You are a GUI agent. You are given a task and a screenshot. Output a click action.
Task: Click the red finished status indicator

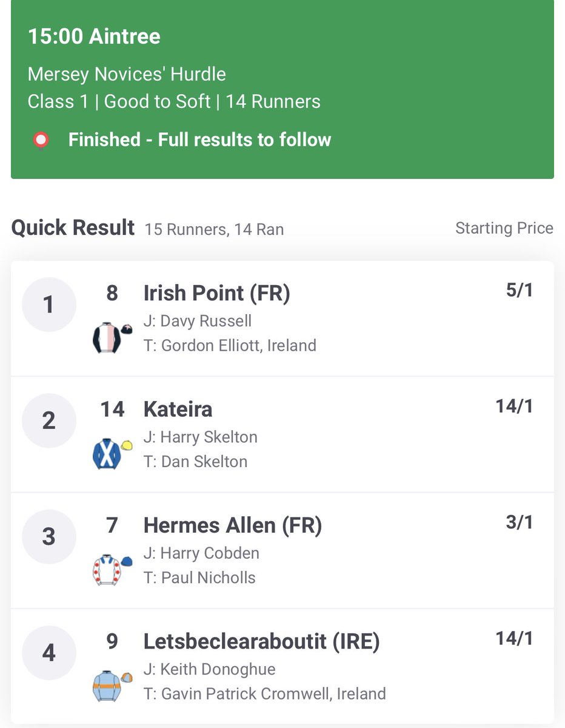[41, 140]
